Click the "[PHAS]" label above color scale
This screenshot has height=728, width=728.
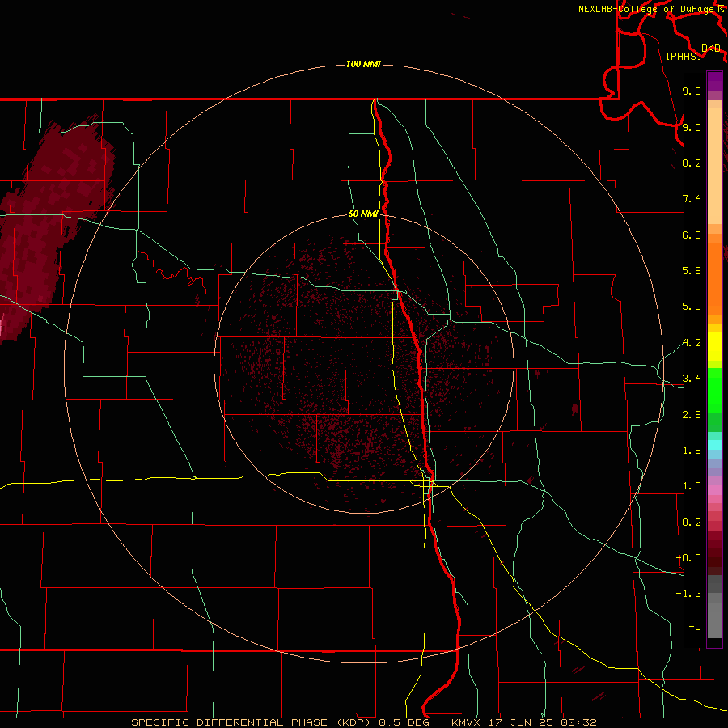point(684,56)
